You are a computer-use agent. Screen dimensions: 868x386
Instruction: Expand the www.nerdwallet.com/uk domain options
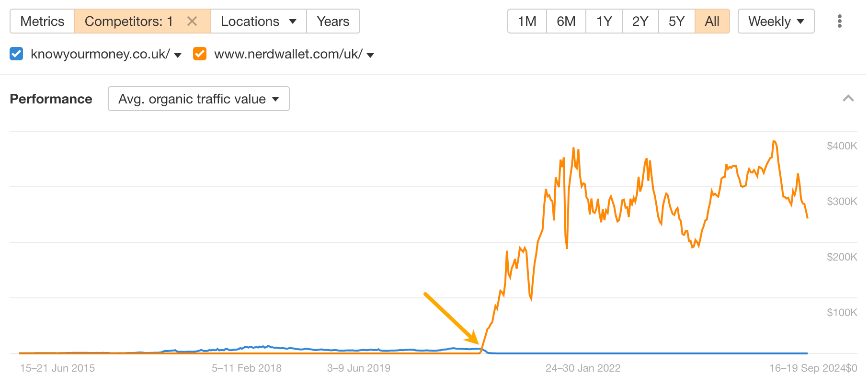click(x=370, y=55)
